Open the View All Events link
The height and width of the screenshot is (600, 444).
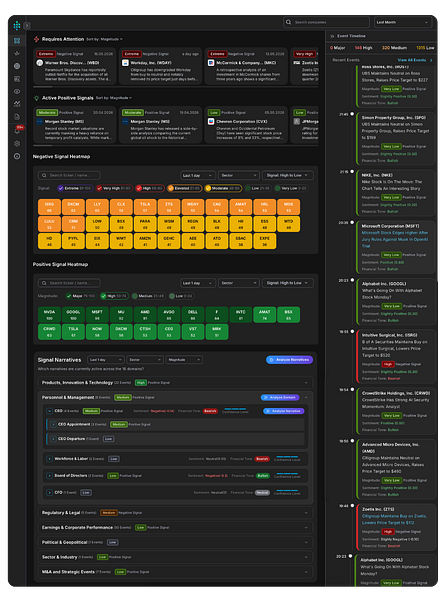click(x=415, y=60)
